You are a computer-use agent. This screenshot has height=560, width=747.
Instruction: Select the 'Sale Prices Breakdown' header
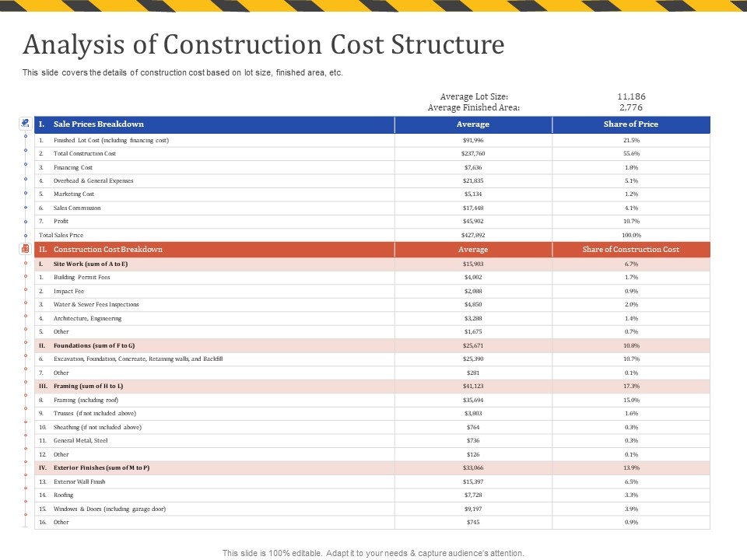pyautogui.click(x=99, y=124)
